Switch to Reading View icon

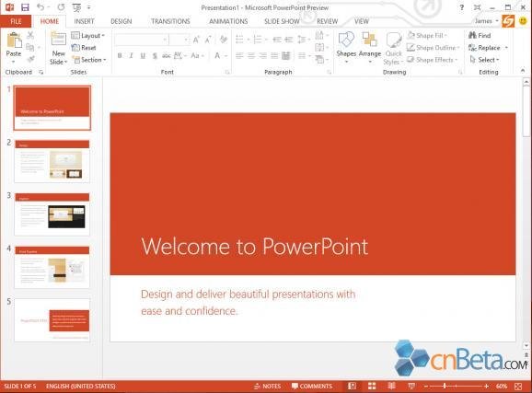tap(391, 386)
